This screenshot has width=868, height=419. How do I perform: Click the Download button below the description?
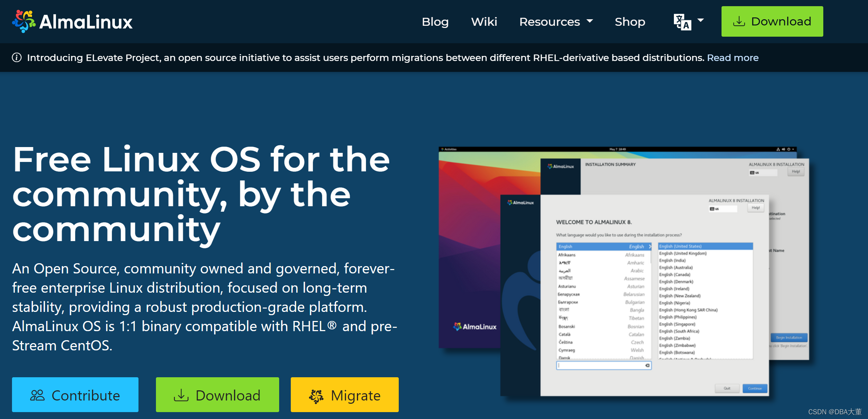click(217, 395)
